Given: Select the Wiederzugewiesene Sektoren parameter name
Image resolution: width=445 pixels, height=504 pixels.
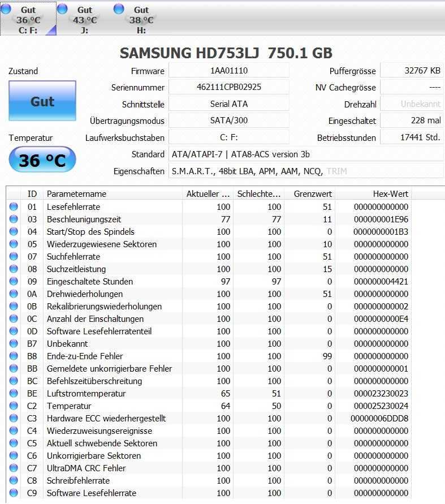Looking at the screenshot, I should click(x=102, y=244).
